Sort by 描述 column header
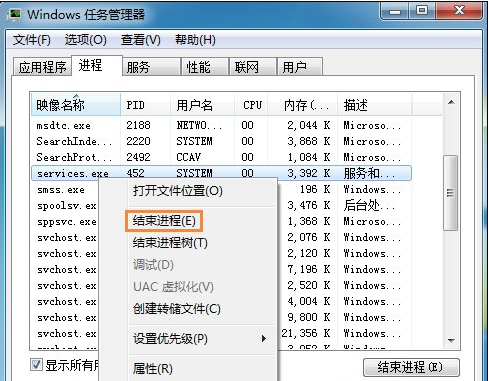The height and width of the screenshot is (381, 488). [x=375, y=105]
